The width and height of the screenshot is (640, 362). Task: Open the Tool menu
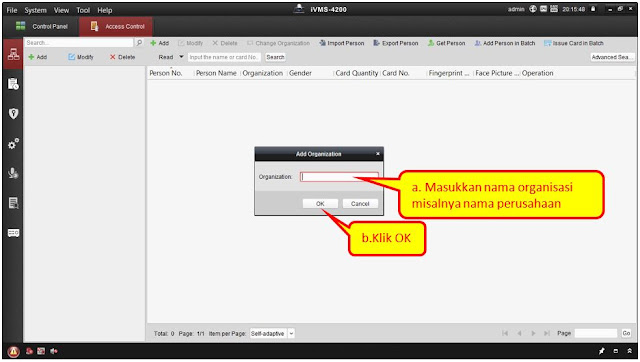pos(83,10)
